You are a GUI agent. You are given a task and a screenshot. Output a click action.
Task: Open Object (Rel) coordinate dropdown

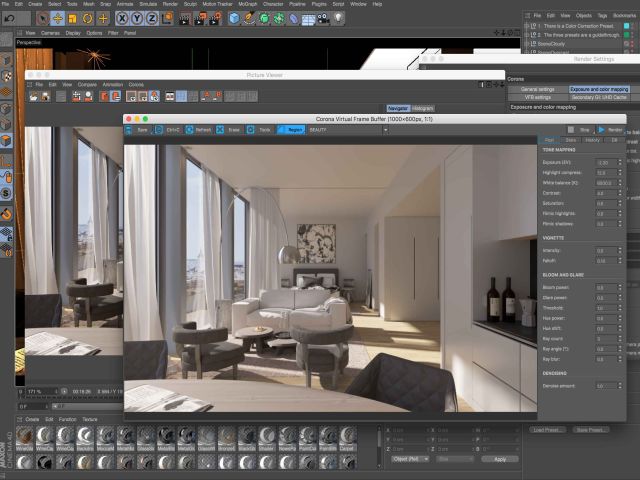[409, 459]
